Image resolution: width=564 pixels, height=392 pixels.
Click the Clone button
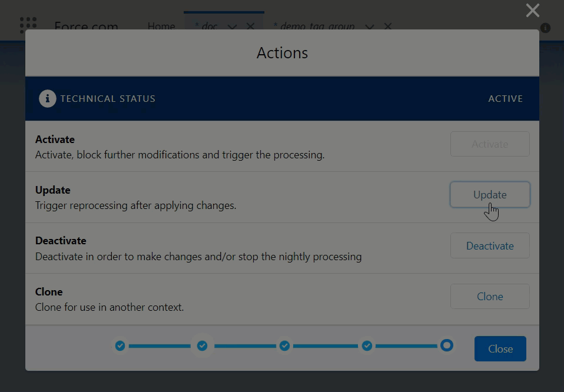coord(489,297)
